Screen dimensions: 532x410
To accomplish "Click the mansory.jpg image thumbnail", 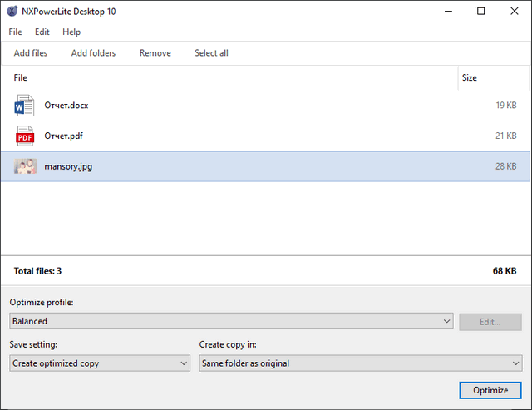I will pos(25,166).
